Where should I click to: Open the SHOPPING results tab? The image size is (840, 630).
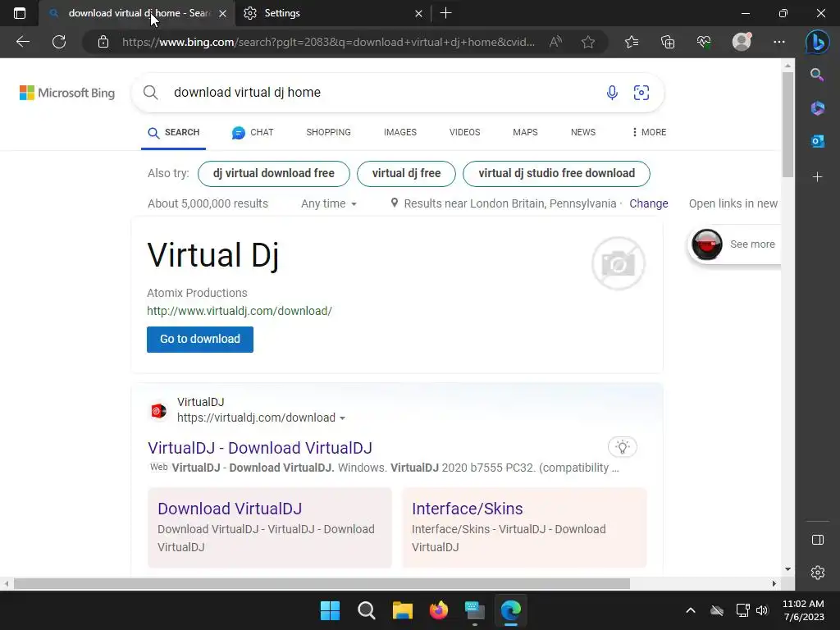[x=328, y=132]
